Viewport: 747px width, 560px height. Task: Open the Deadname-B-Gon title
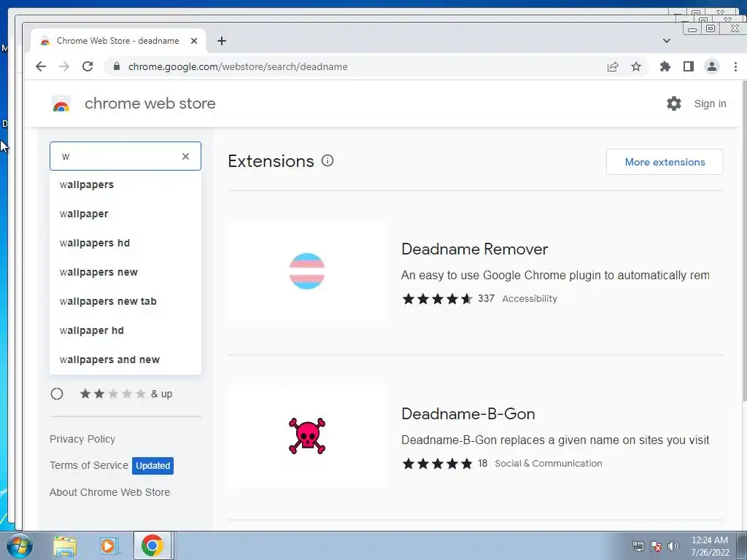[x=468, y=414]
